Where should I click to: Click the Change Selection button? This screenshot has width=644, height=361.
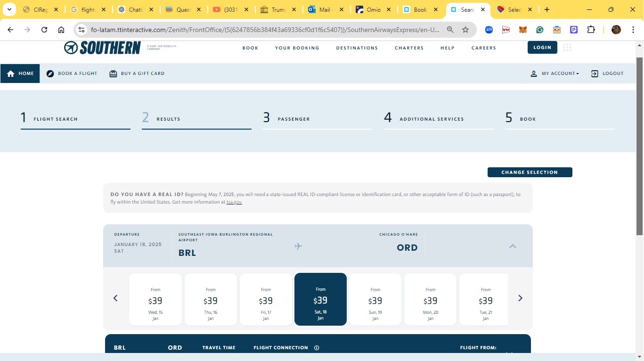click(x=530, y=172)
